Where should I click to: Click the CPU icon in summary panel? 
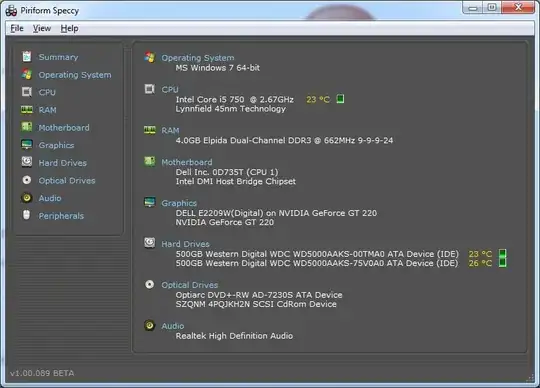coord(149,89)
